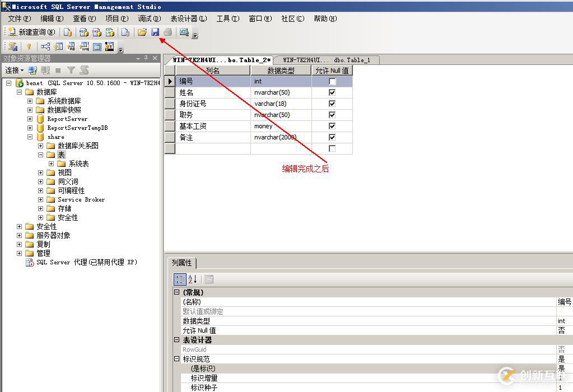Expand the 系统数据库 tree node
Image resolution: width=573 pixels, height=392 pixels.
30,101
